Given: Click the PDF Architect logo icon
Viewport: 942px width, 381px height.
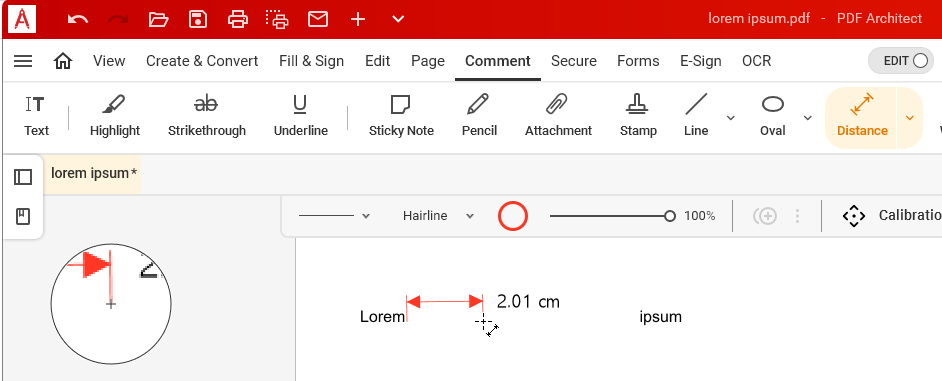Looking at the screenshot, I should (x=22, y=19).
